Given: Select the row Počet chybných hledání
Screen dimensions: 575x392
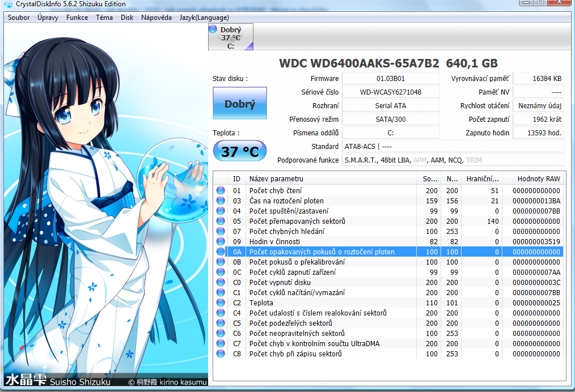Looking at the screenshot, I should coord(388,231).
